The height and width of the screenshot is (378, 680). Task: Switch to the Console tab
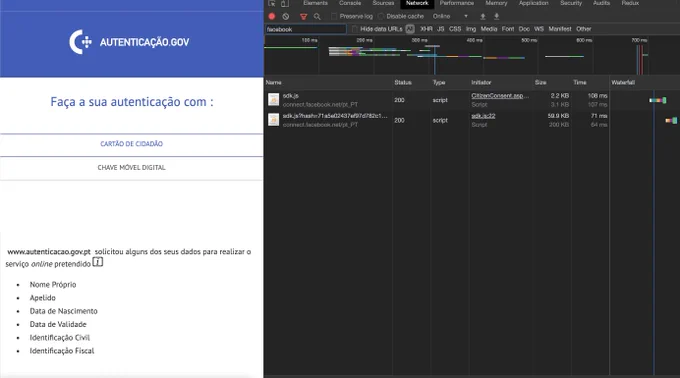350,3
